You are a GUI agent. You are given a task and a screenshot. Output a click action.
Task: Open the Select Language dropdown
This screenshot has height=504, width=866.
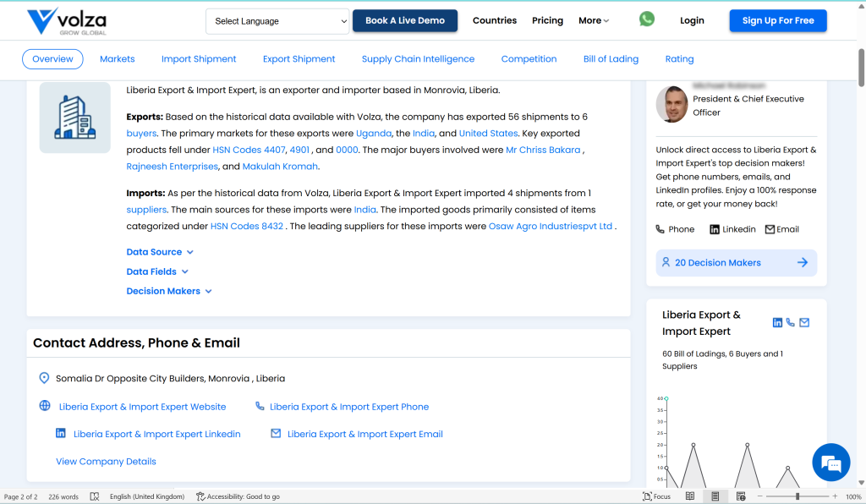pos(277,21)
